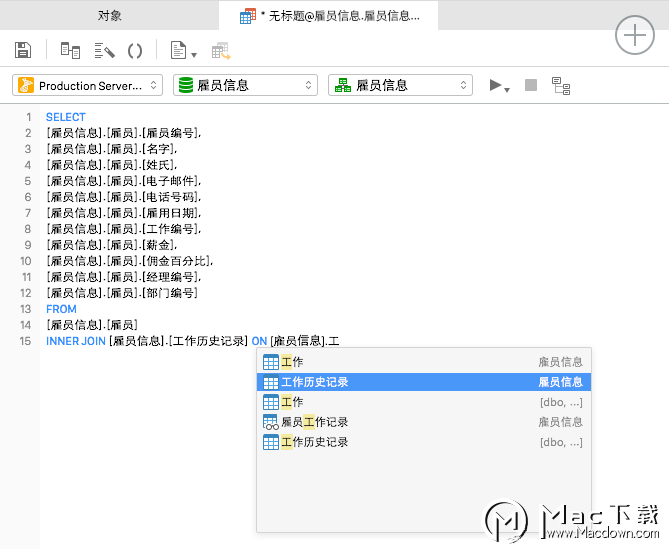
Task: Click the Export Result grid icon
Action: pos(221,50)
